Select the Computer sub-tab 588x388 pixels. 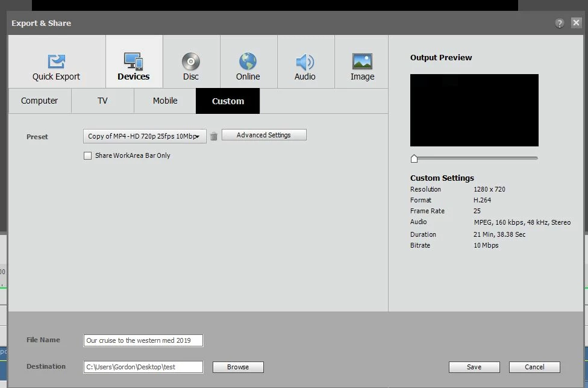(39, 101)
